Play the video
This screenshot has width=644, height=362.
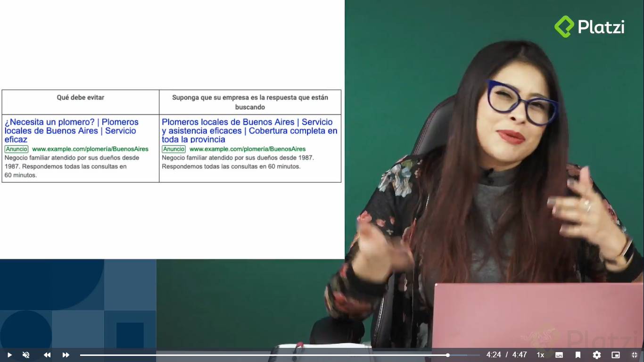point(9,354)
